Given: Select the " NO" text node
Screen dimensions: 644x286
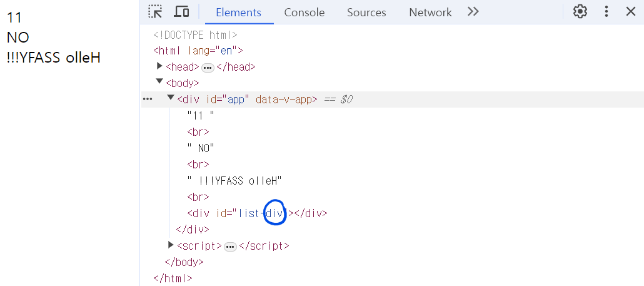Looking at the screenshot, I should [x=201, y=148].
